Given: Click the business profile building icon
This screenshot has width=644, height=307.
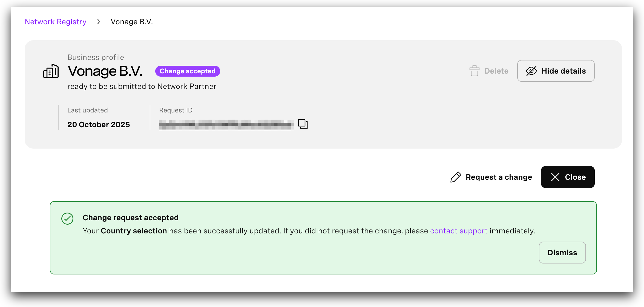Looking at the screenshot, I should (51, 71).
